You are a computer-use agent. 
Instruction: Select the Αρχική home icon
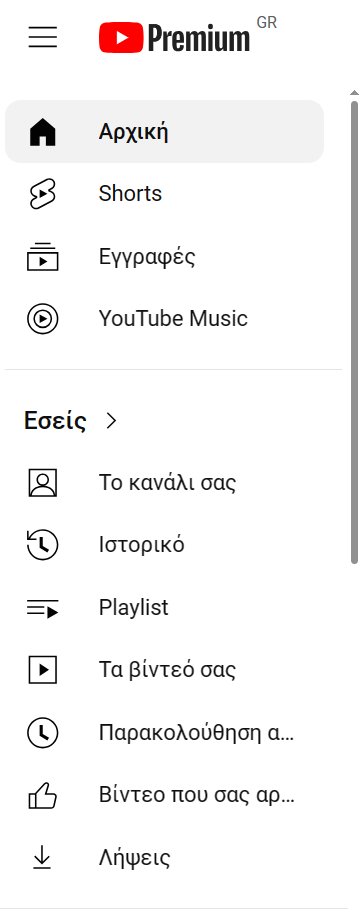[43, 132]
